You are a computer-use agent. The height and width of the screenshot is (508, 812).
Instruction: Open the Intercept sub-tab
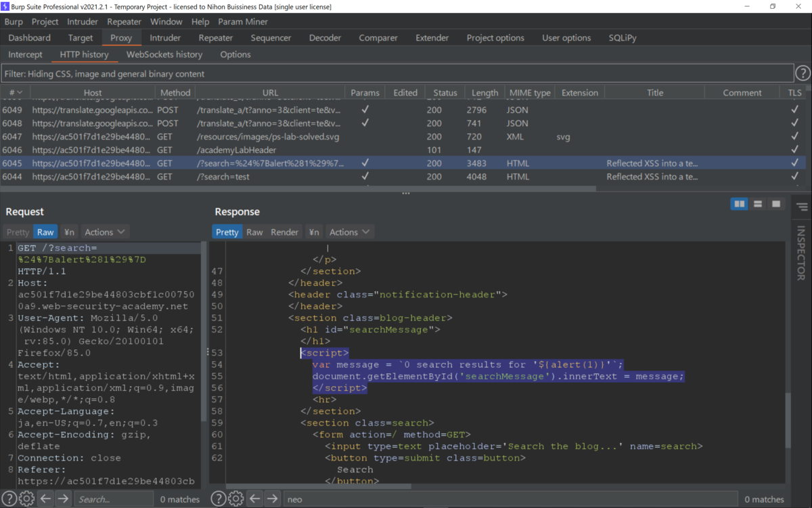click(x=25, y=54)
